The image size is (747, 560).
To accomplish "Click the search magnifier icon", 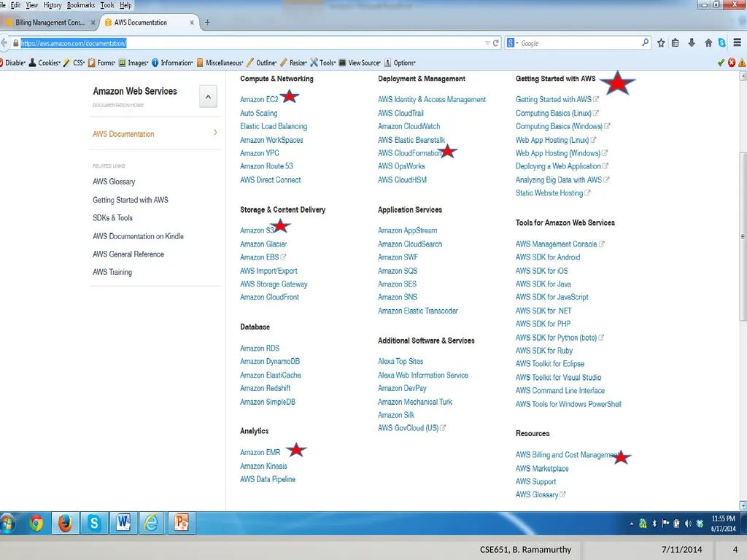I will coord(646,42).
